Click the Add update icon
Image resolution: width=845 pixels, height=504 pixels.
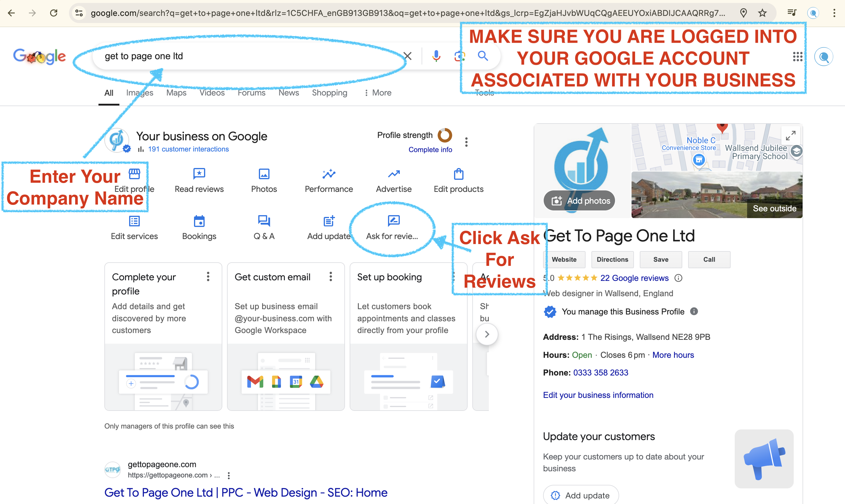coord(328,221)
